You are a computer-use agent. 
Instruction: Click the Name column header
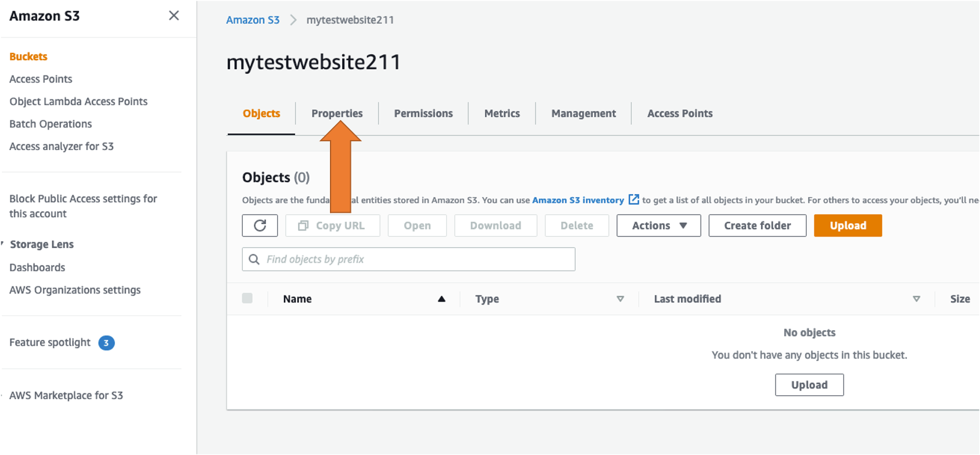pyautogui.click(x=297, y=299)
